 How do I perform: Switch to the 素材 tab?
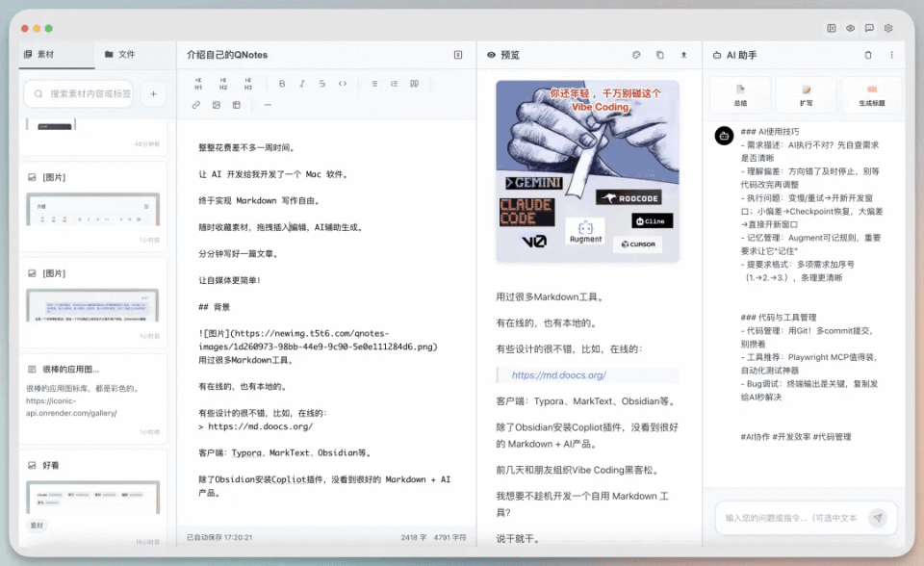coord(44,55)
